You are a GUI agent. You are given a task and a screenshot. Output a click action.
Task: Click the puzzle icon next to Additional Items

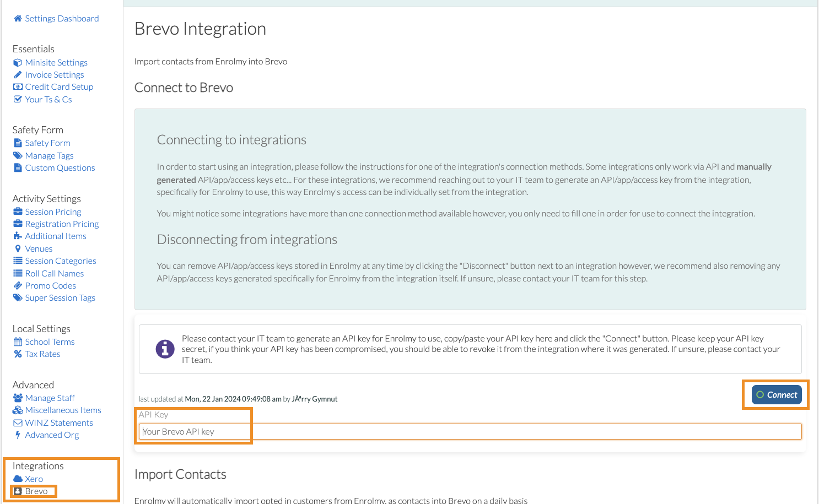pos(18,236)
